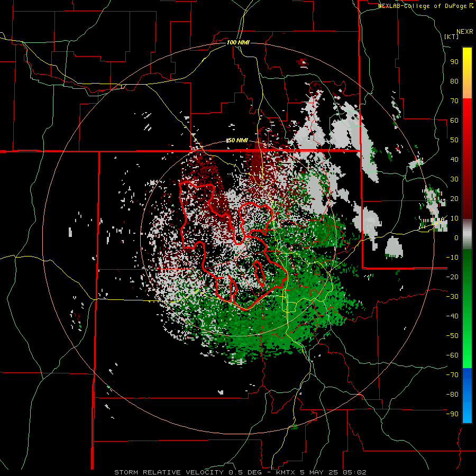This screenshot has height=476, width=476.
Task: Click the 40 value on velocity scale
Action: click(454, 159)
